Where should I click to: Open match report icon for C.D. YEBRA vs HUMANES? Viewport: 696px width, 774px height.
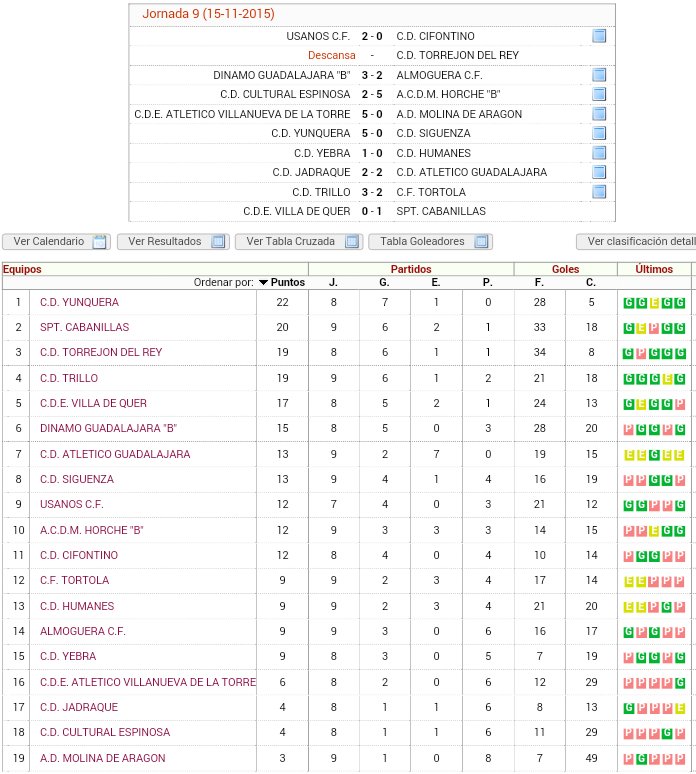pyautogui.click(x=599, y=153)
